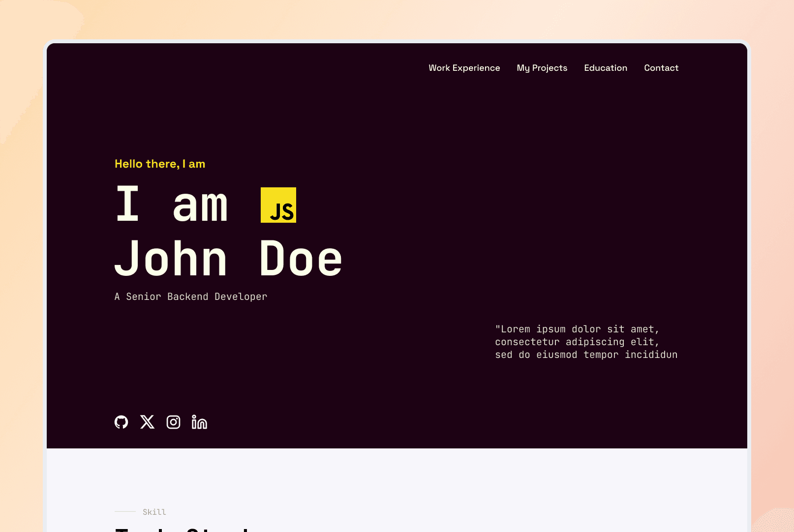
Task: Click 'A Senior Backend Developer' subtitle
Action: pos(191,296)
